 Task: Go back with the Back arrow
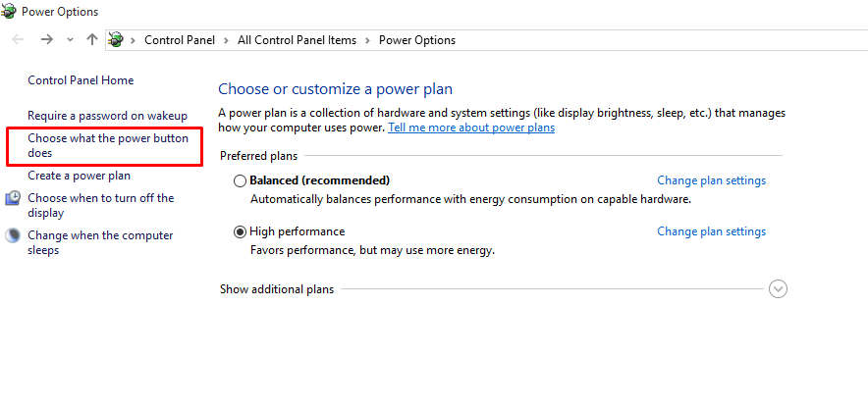coord(18,40)
